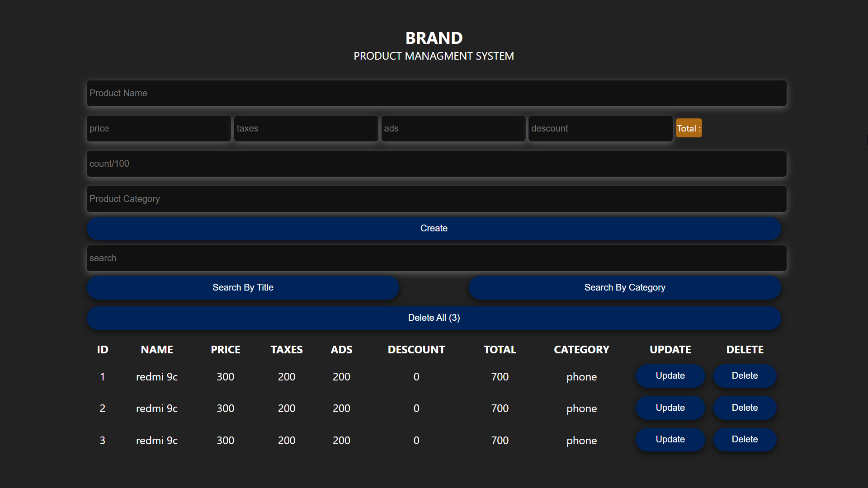Image resolution: width=868 pixels, height=488 pixels.
Task: Delete the product with ID 3
Action: (745, 439)
